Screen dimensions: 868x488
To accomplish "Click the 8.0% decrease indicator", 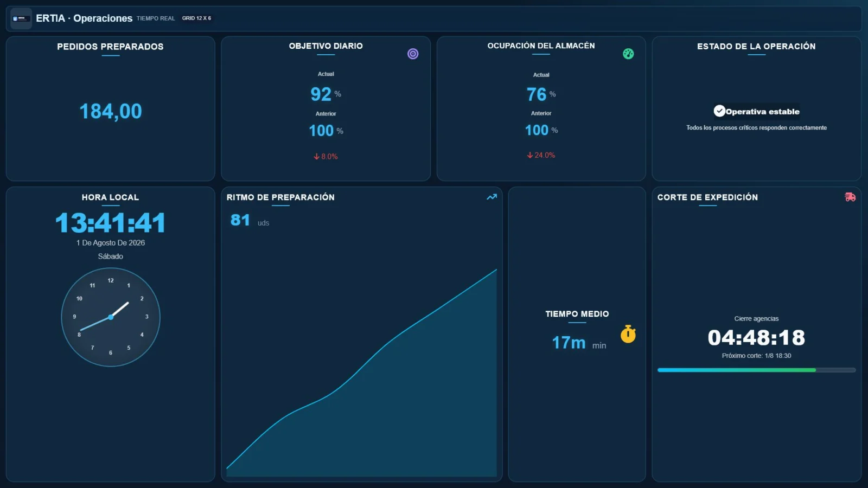I will click(325, 156).
